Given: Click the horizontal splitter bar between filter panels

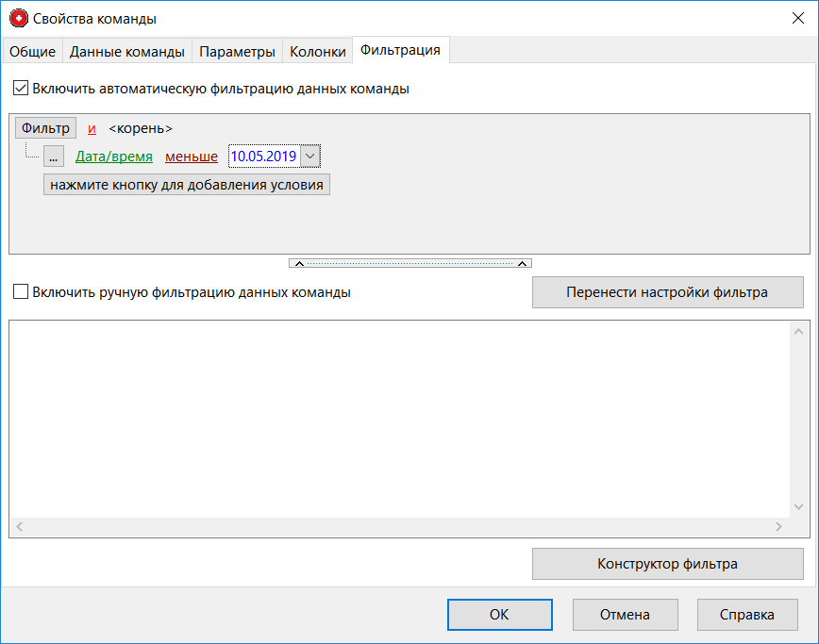Looking at the screenshot, I should 409,263.
